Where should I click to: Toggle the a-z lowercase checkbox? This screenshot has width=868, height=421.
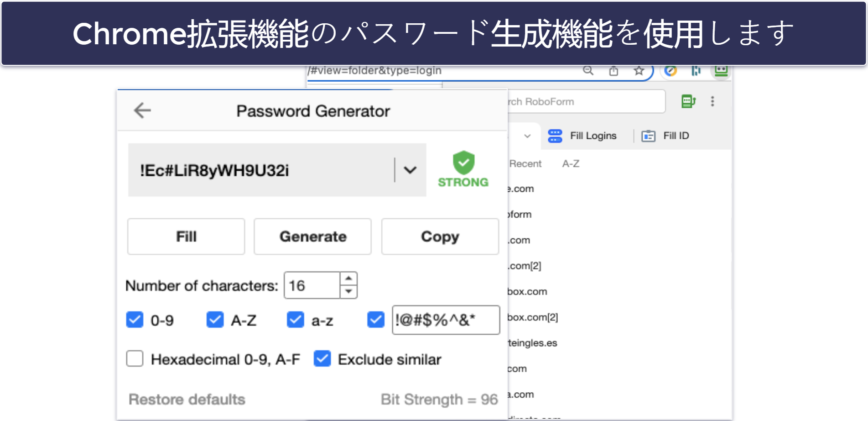[x=295, y=320]
